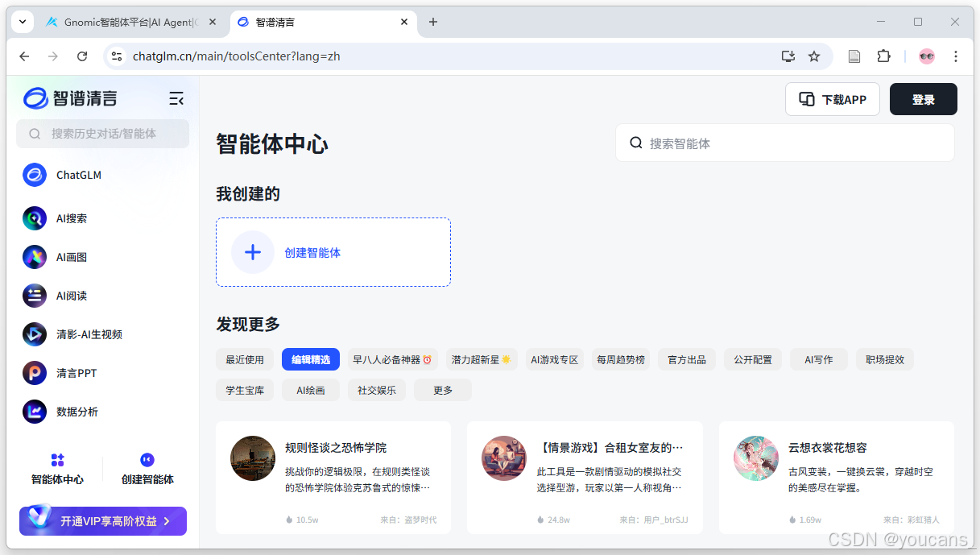Click the browser back arrow
The width and height of the screenshot is (980, 555).
pyautogui.click(x=24, y=56)
